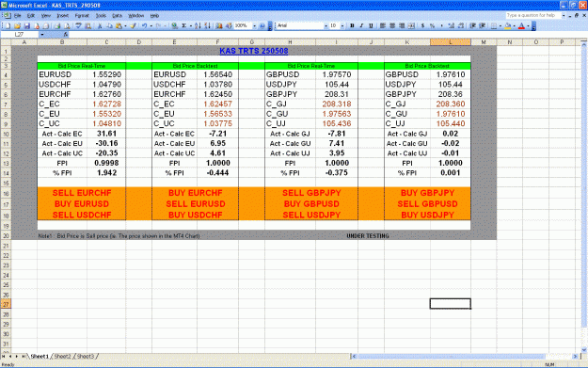Select the row 27 header

[6, 304]
